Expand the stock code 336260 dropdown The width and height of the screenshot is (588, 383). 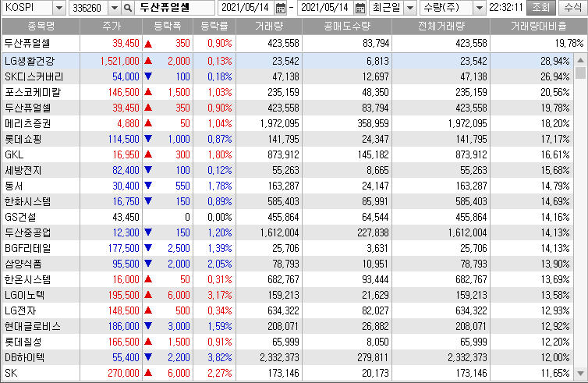pos(115,8)
